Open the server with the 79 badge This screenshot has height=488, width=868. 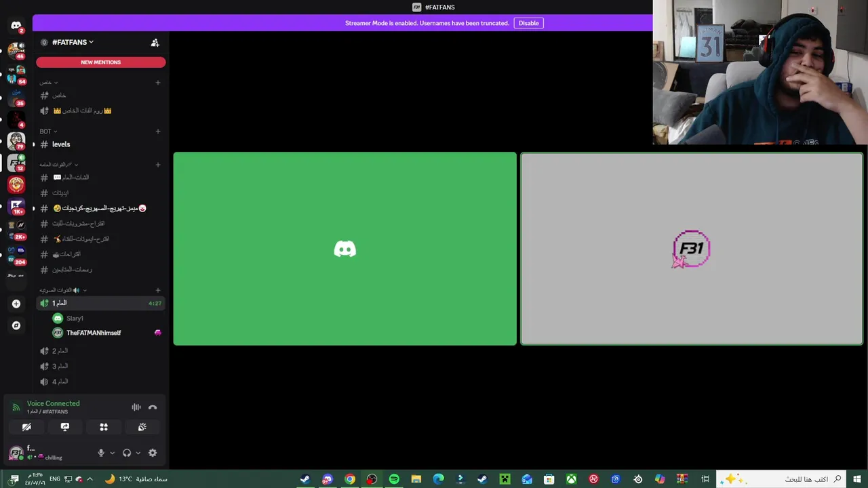coord(16,140)
